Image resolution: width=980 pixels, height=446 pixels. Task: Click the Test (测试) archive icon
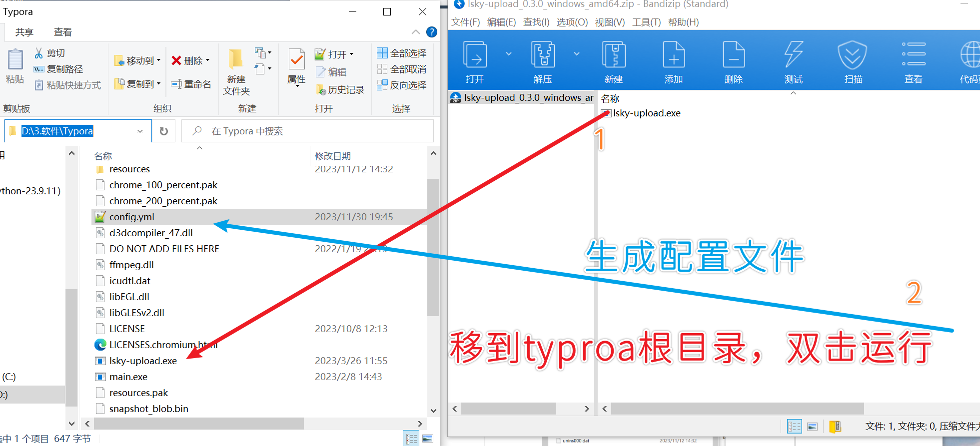[794, 55]
